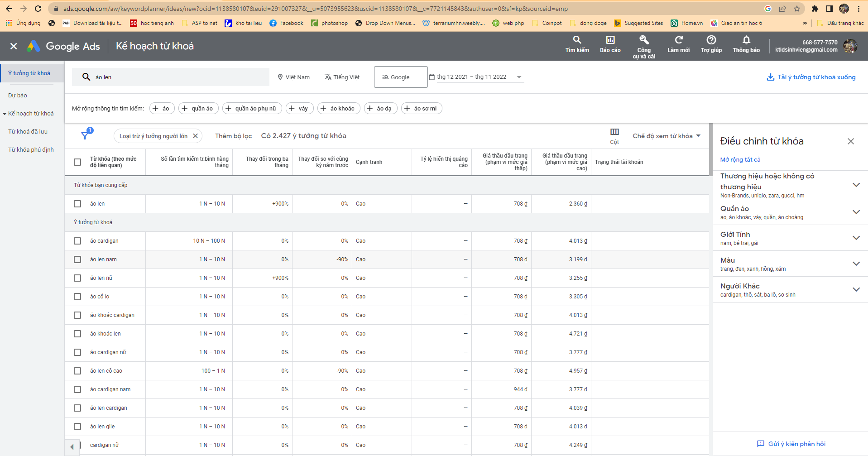Add quần áo phụ nữ to search
Screen dimensions: 868x456
tap(252, 109)
